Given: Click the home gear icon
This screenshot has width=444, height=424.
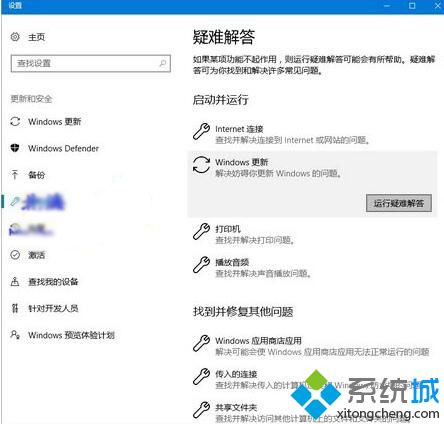Looking at the screenshot, I should (15, 37).
